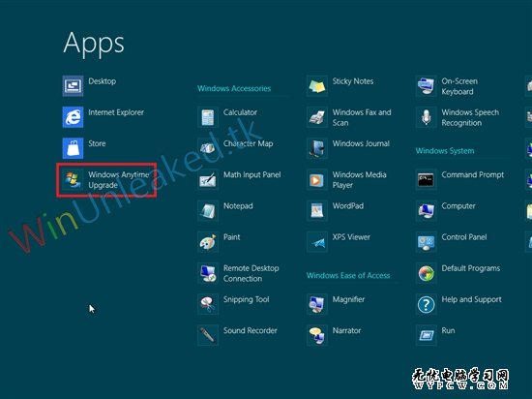This screenshot has height=399, width=532.
Task: Launch the Narrator icon
Action: click(x=317, y=335)
